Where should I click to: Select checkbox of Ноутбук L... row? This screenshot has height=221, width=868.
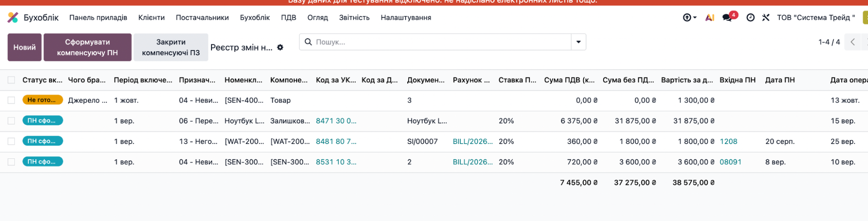(11, 121)
